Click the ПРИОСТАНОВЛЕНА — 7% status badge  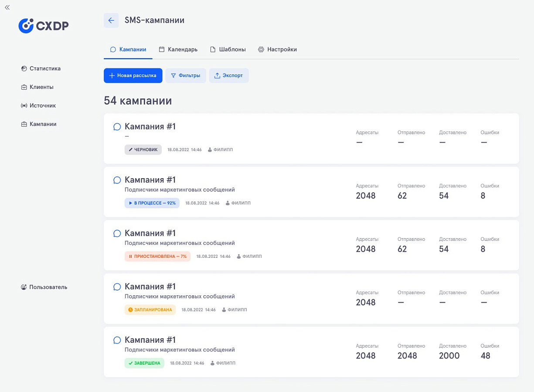157,257
